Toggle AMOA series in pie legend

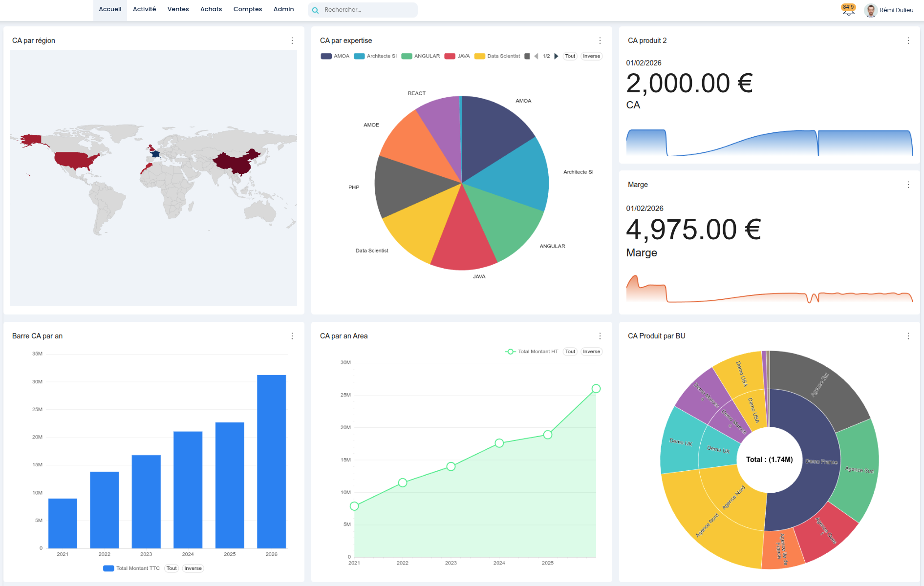(x=335, y=56)
